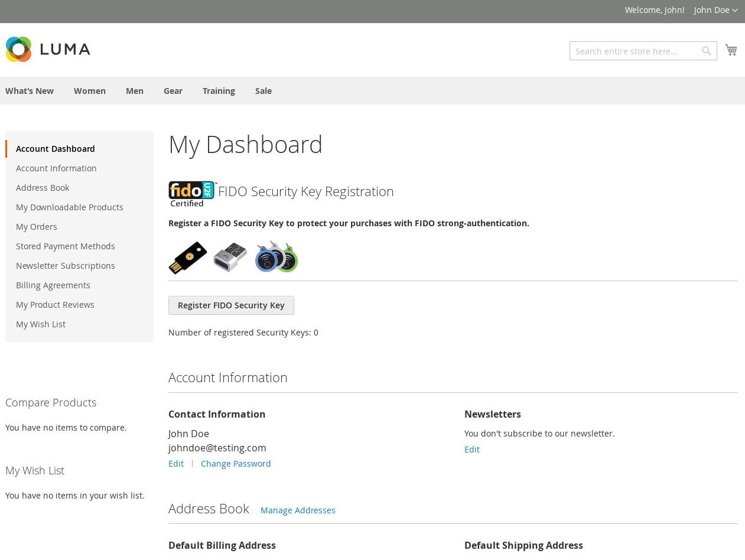The width and height of the screenshot is (745, 560).
Task: Open the Gear menu
Action: pyautogui.click(x=173, y=91)
